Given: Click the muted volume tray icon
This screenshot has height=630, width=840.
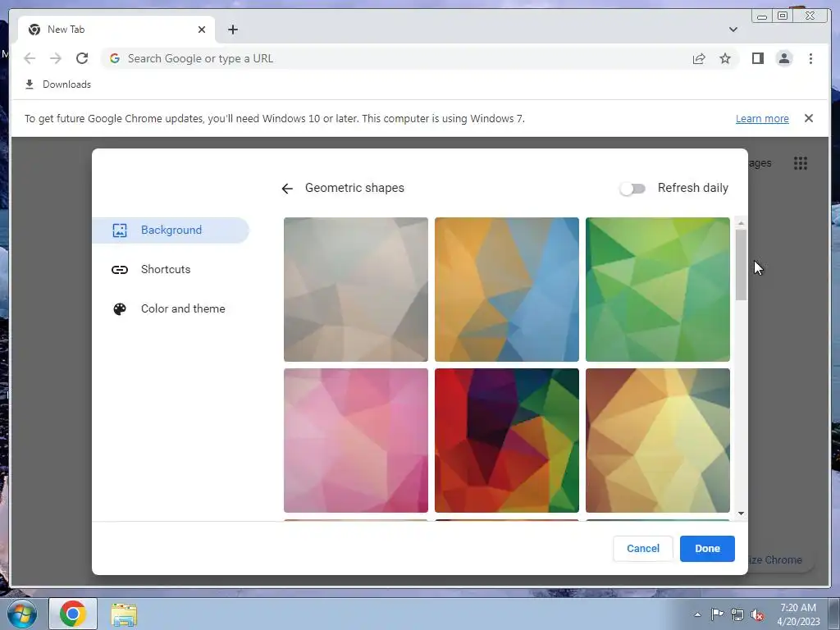Looking at the screenshot, I should point(757,615).
